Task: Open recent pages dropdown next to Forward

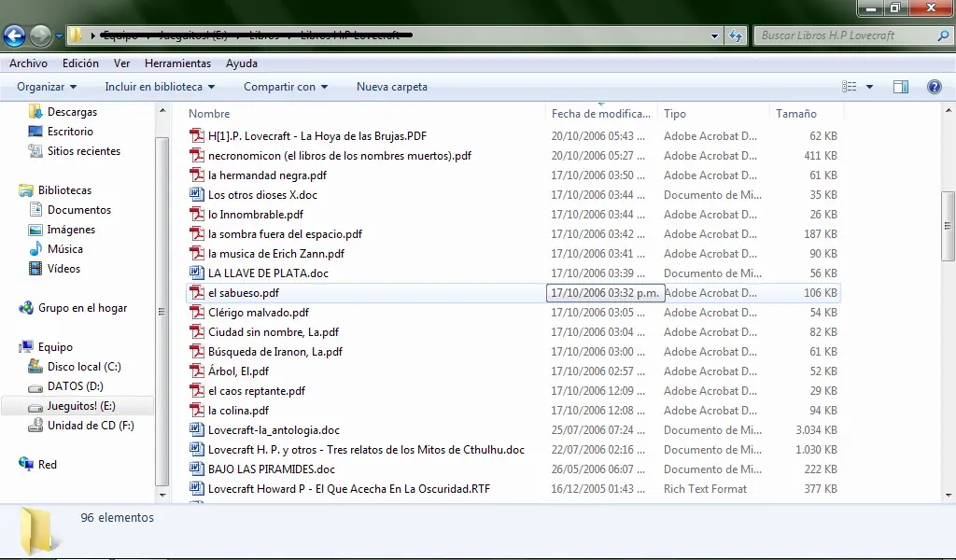Action: coord(59,36)
